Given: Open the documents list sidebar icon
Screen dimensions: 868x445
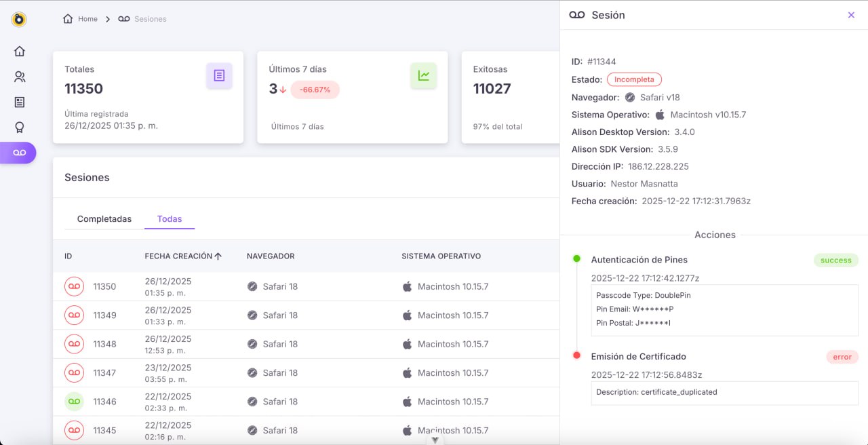Looking at the screenshot, I should click(20, 102).
